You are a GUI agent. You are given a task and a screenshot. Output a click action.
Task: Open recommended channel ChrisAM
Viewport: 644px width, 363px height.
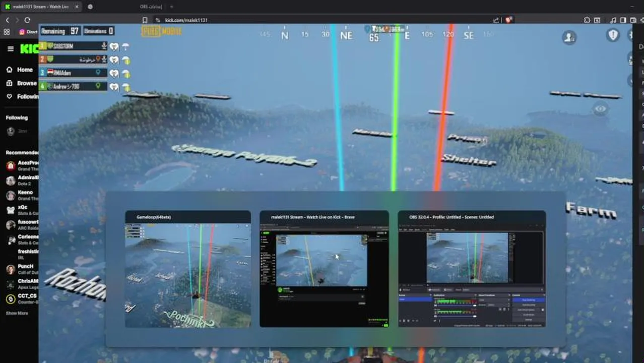click(22, 284)
